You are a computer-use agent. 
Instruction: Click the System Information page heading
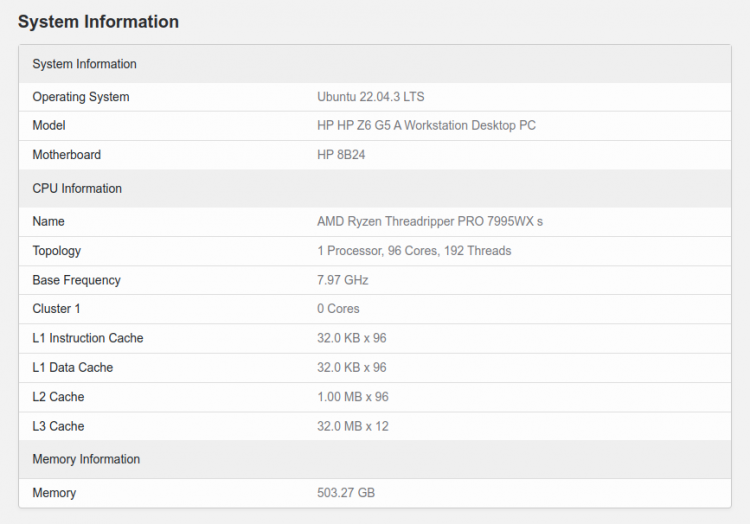pyautogui.click(x=99, y=22)
